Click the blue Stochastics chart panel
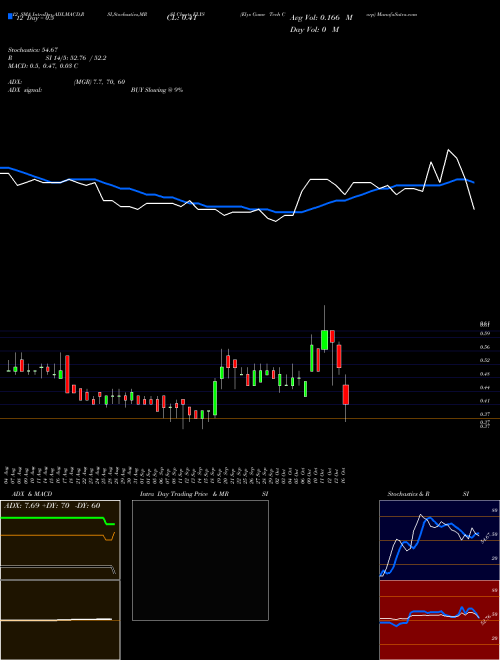The width and height of the screenshot is (500, 660). click(x=440, y=540)
